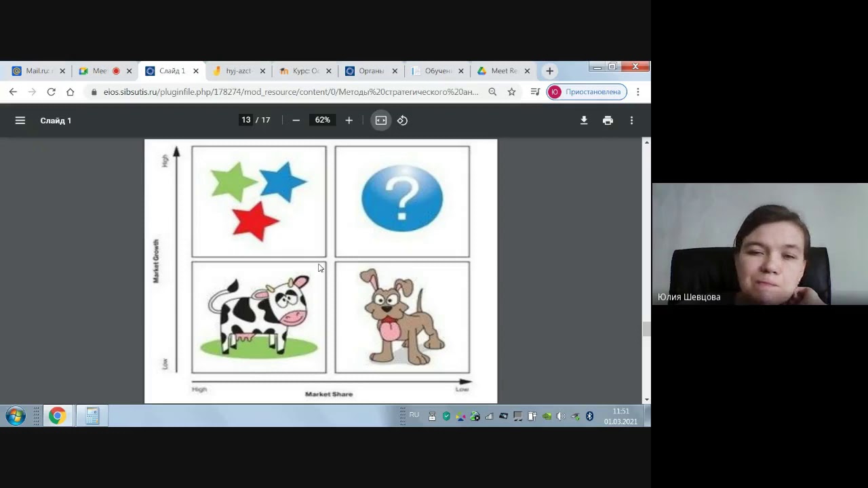The height and width of the screenshot is (488, 868).
Task: Close the Обучение tab
Action: pyautogui.click(x=461, y=70)
